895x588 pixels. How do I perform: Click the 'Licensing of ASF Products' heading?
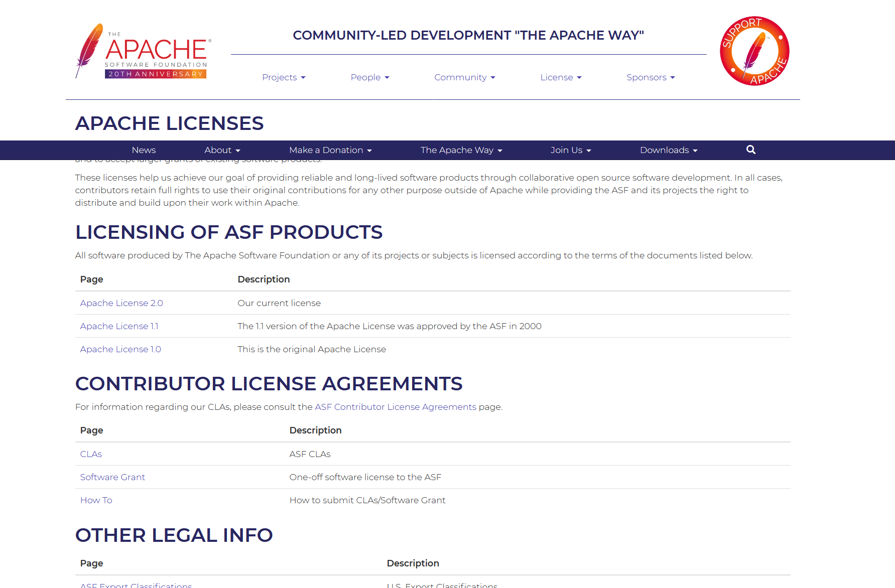click(229, 232)
